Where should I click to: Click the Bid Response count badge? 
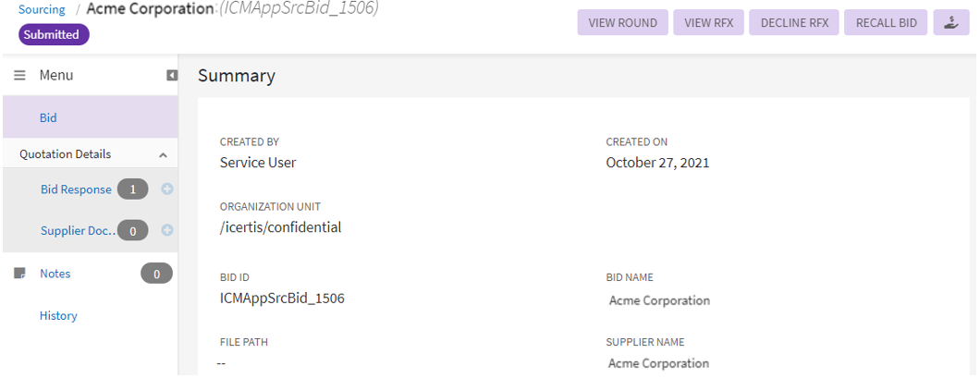132,189
